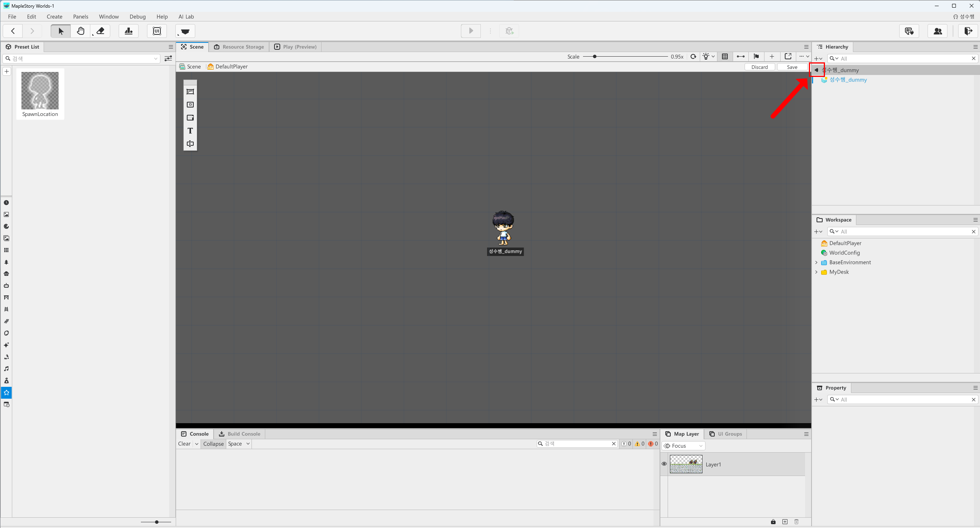
Task: Toggle the snap line button beside grid
Action: pyautogui.click(x=741, y=57)
